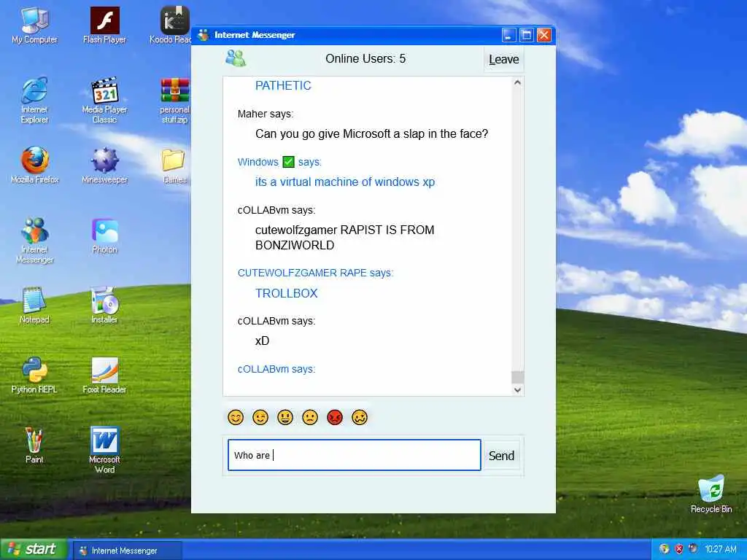Viewport: 747px width, 560px height.
Task: Leave the chat room
Action: (x=503, y=60)
